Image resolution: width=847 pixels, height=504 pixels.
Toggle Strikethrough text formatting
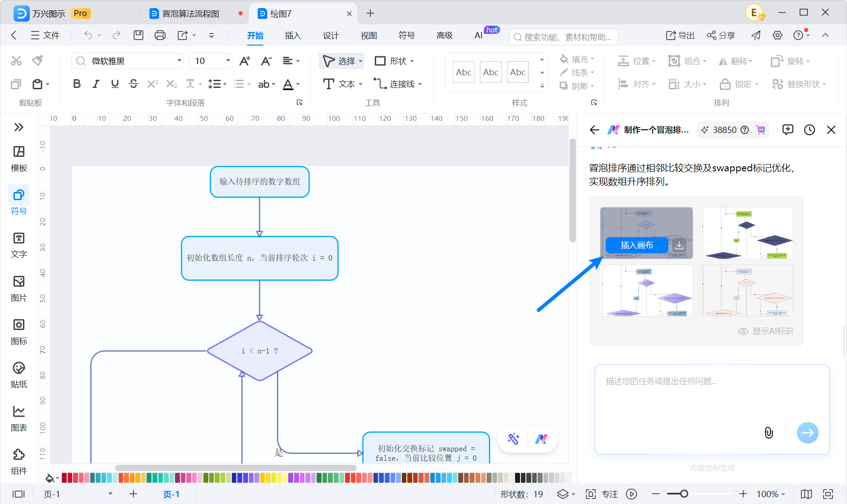pos(133,84)
